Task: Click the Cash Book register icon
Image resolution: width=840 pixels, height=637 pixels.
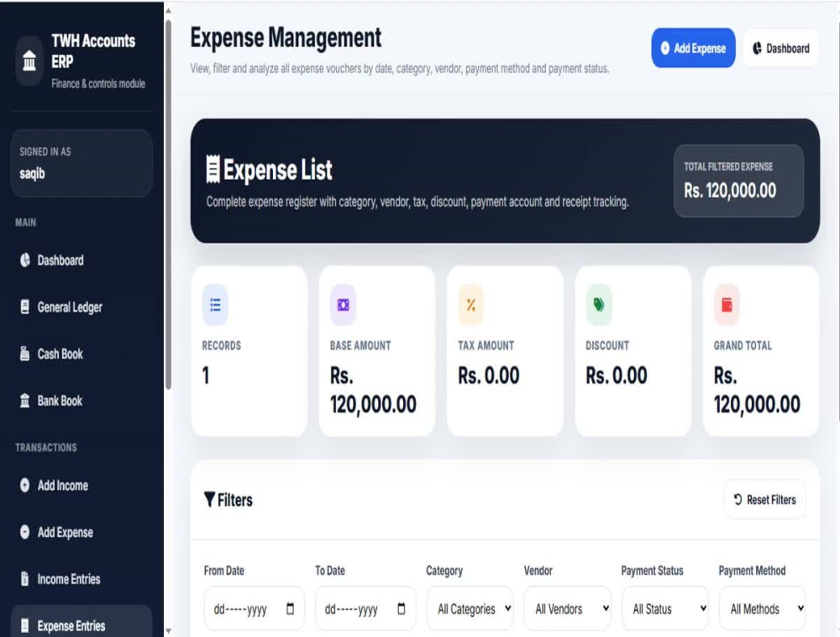Action: point(24,354)
